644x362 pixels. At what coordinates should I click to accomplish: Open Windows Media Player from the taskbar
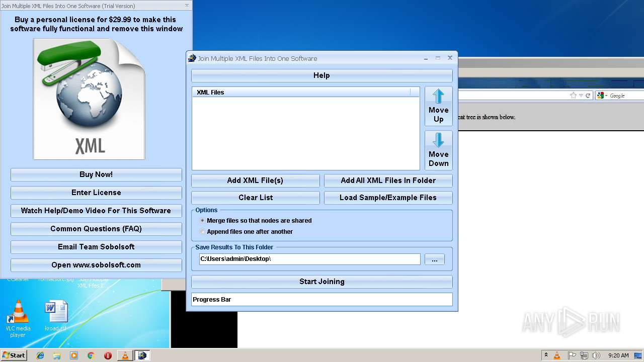[74, 355]
